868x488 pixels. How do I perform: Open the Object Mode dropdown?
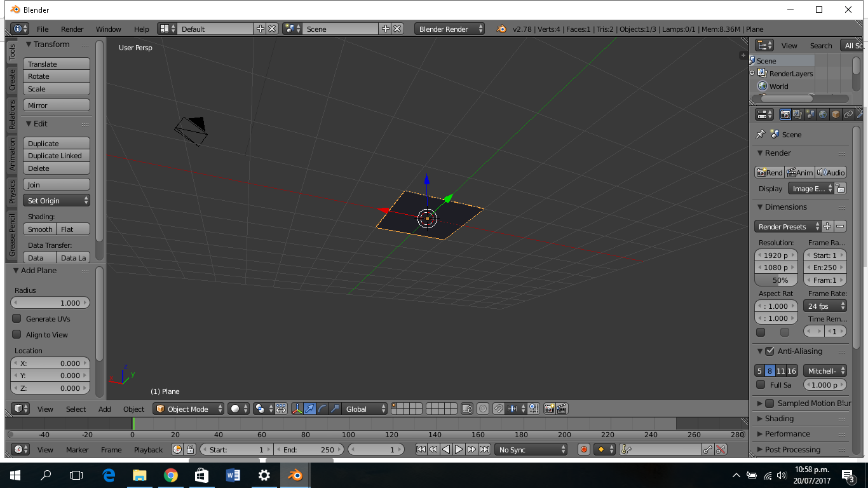(x=189, y=409)
